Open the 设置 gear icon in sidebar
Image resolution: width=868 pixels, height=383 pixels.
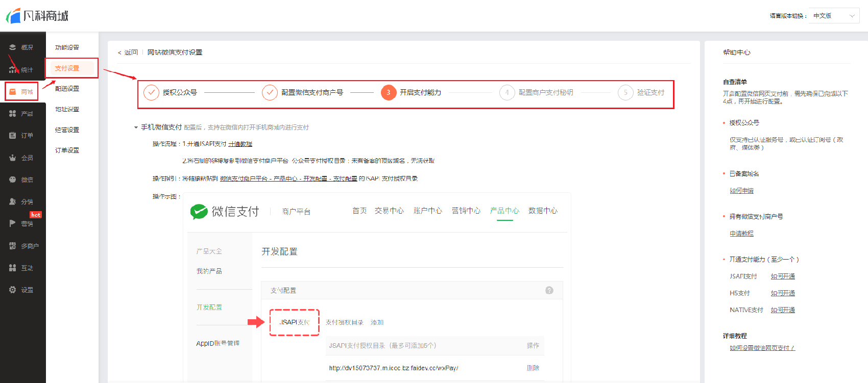pos(12,290)
